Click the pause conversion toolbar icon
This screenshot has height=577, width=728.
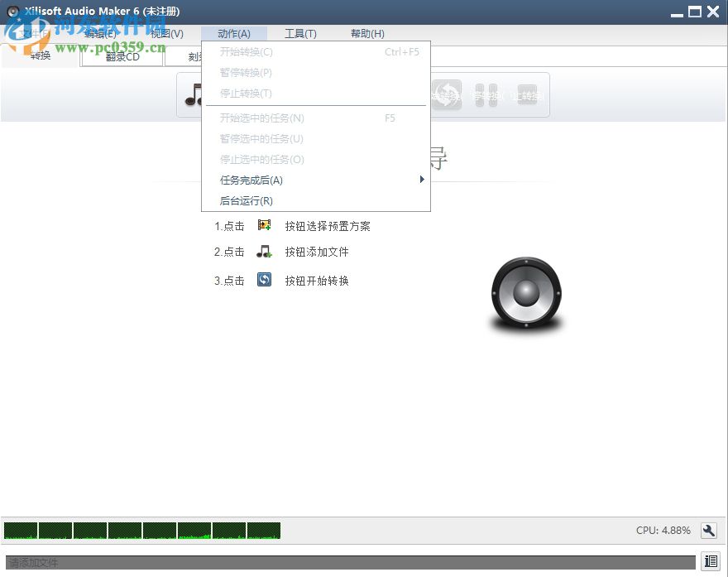tap(488, 95)
